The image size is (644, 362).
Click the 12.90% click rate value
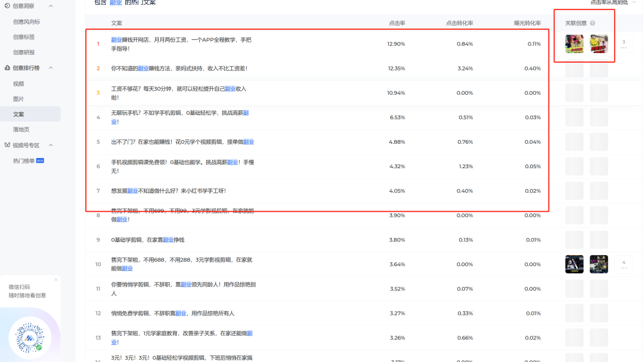click(x=396, y=44)
